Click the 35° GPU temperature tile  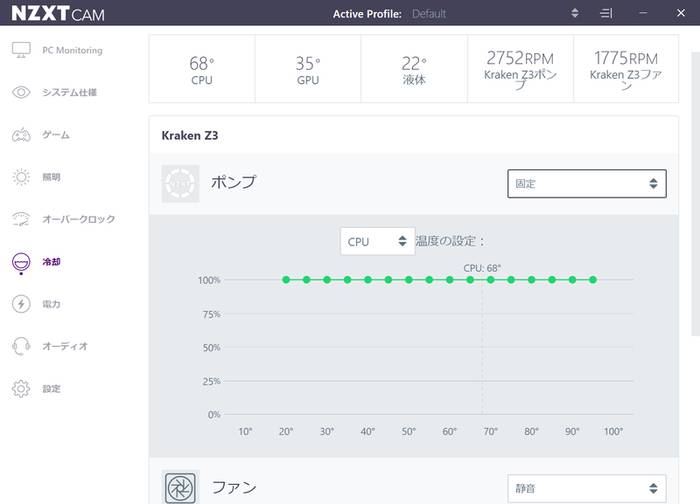coord(308,69)
